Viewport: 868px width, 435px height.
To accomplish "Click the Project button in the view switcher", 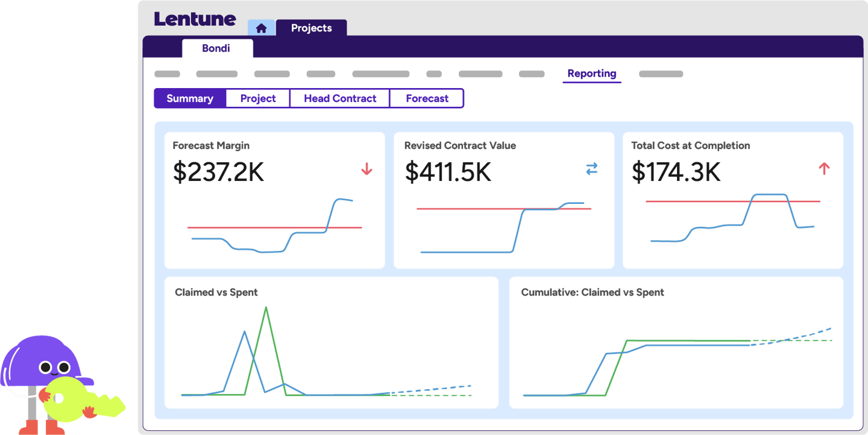I will coord(257,98).
